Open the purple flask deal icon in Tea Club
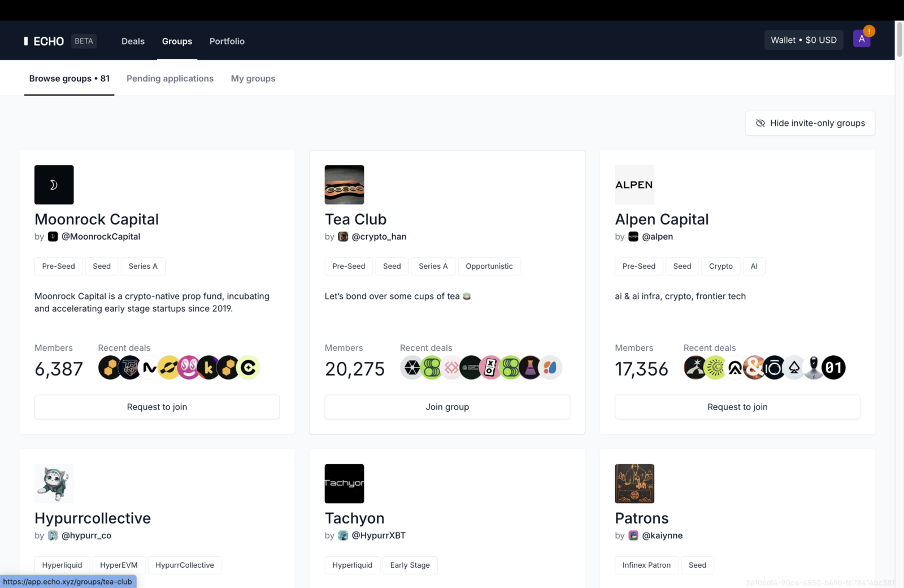Viewport: 904px width, 588px height. [530, 368]
